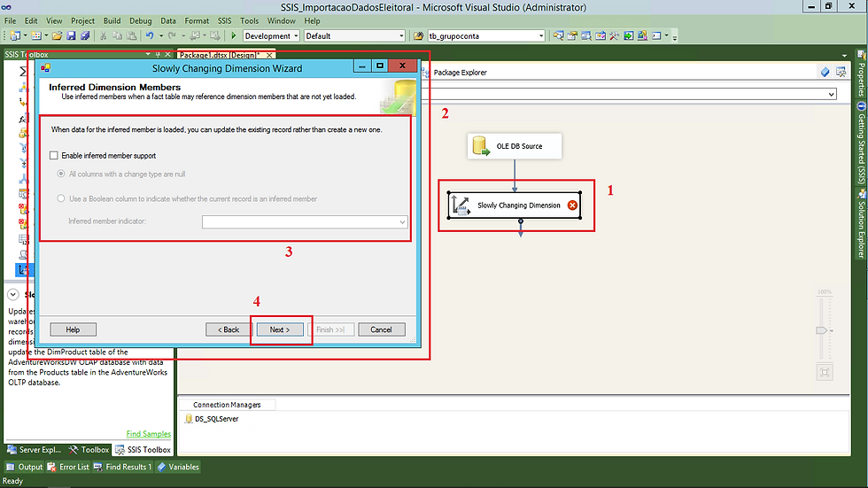Open the Properties side panel tab

click(861, 74)
